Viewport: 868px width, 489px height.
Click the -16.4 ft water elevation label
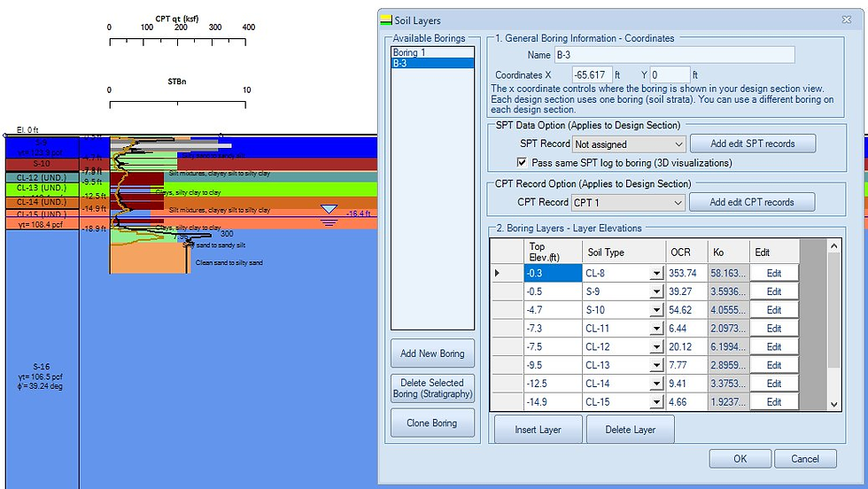point(359,213)
